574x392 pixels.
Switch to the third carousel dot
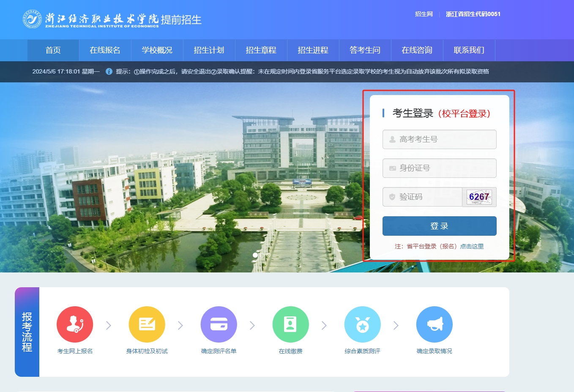click(268, 255)
